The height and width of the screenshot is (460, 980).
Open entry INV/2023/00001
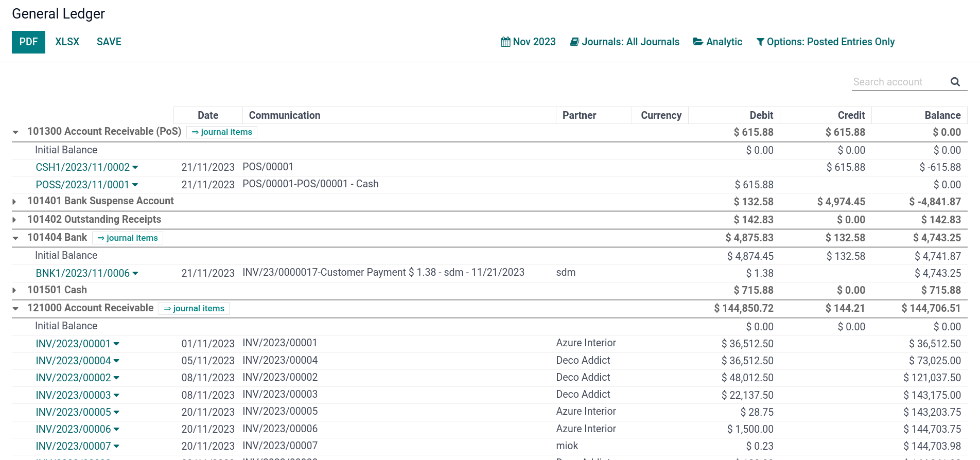(x=73, y=344)
